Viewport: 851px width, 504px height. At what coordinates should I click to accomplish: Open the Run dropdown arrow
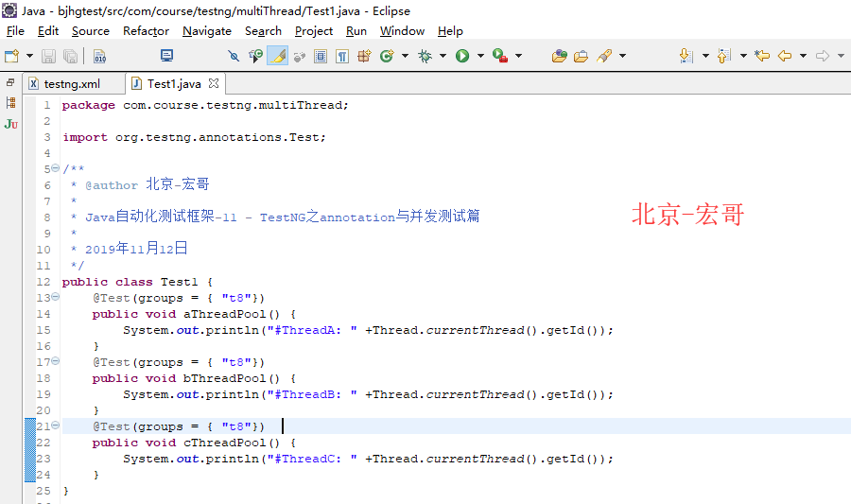coord(480,56)
